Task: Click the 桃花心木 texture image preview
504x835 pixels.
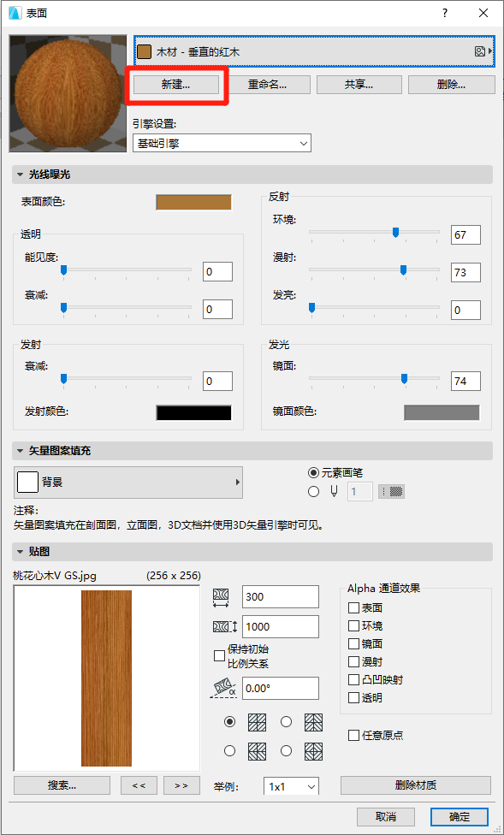Action: point(107,678)
